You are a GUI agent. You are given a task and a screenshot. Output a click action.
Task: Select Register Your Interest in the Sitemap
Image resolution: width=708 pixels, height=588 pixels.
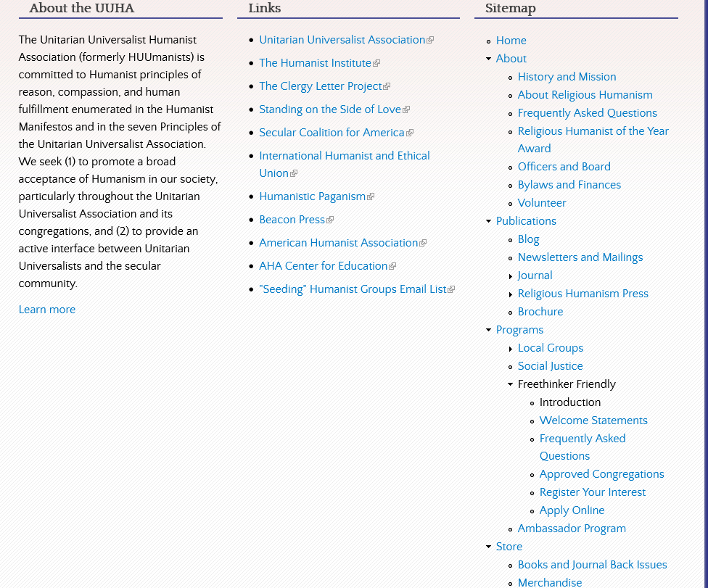tap(593, 492)
